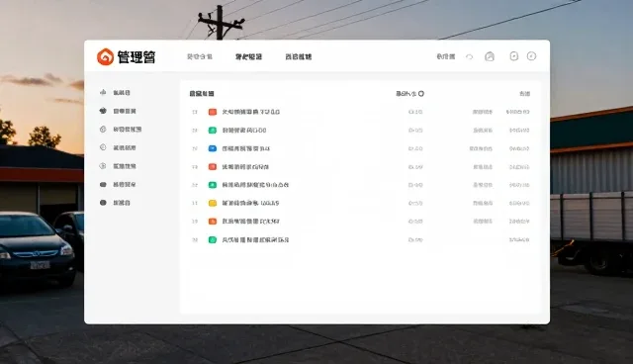
Task: Select the last sidebar item
Action: [x=115, y=203]
